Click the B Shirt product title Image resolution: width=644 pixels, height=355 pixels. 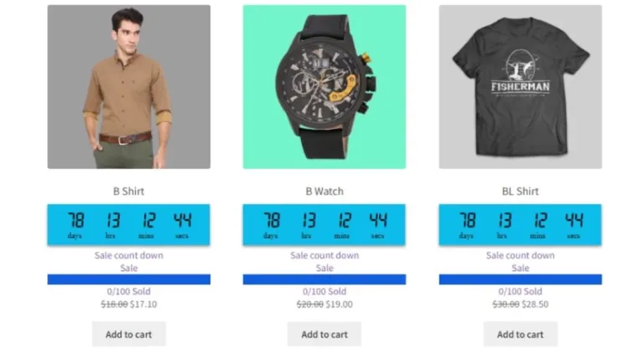[x=128, y=191]
